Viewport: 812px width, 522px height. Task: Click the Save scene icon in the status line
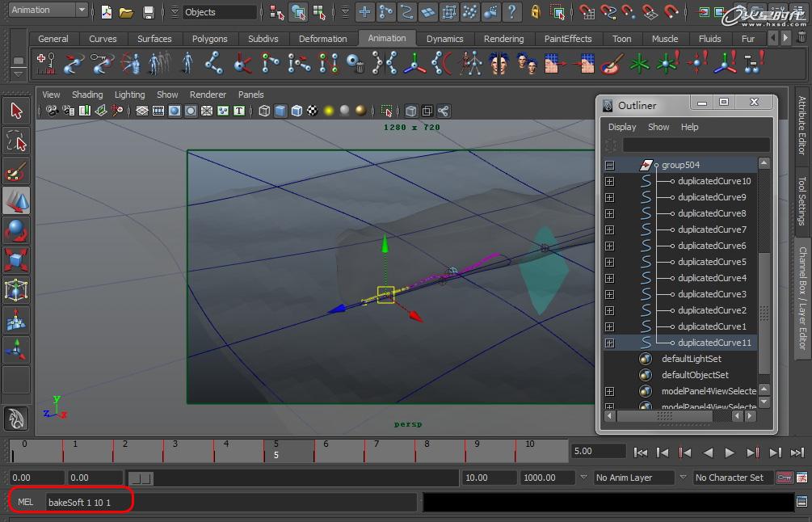pyautogui.click(x=148, y=12)
